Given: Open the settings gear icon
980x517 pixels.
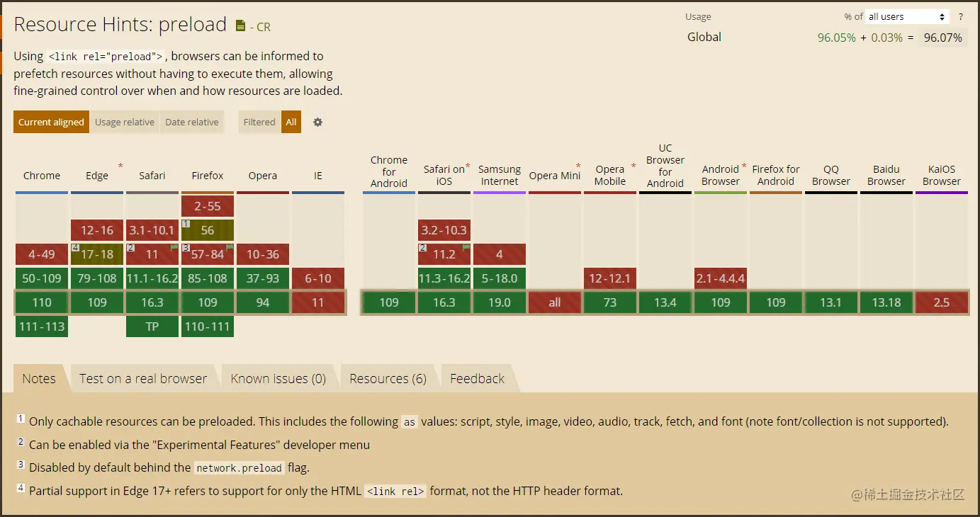Looking at the screenshot, I should pyautogui.click(x=317, y=122).
